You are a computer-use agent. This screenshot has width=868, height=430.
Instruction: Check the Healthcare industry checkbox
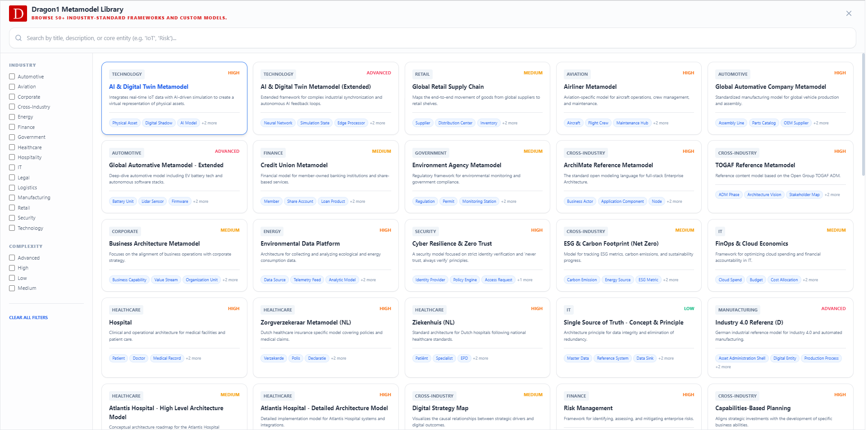(x=12, y=147)
